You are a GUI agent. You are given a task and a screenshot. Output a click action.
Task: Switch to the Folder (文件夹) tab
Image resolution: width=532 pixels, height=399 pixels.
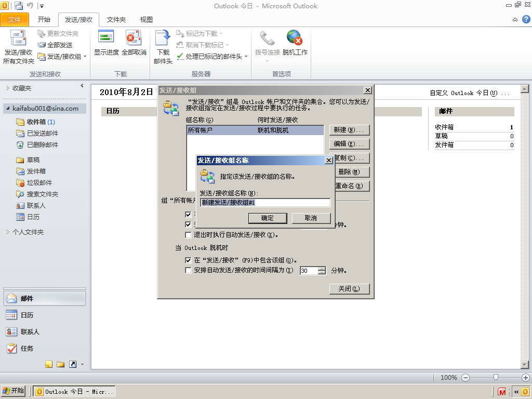tap(116, 20)
